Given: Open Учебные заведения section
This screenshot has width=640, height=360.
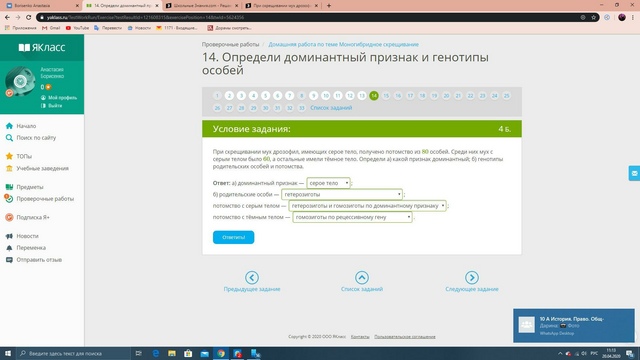Looking at the screenshot, I should (x=42, y=168).
